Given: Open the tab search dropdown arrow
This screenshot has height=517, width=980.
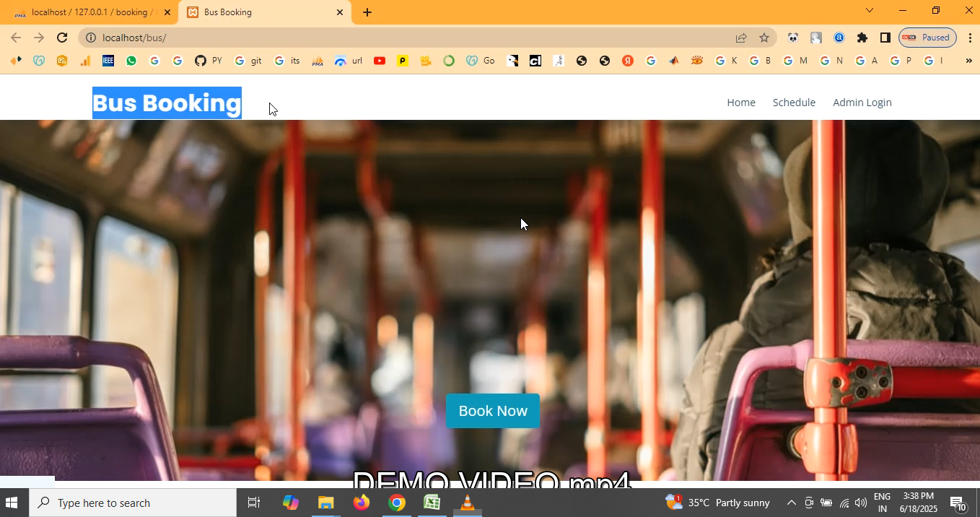Looking at the screenshot, I should (870, 11).
